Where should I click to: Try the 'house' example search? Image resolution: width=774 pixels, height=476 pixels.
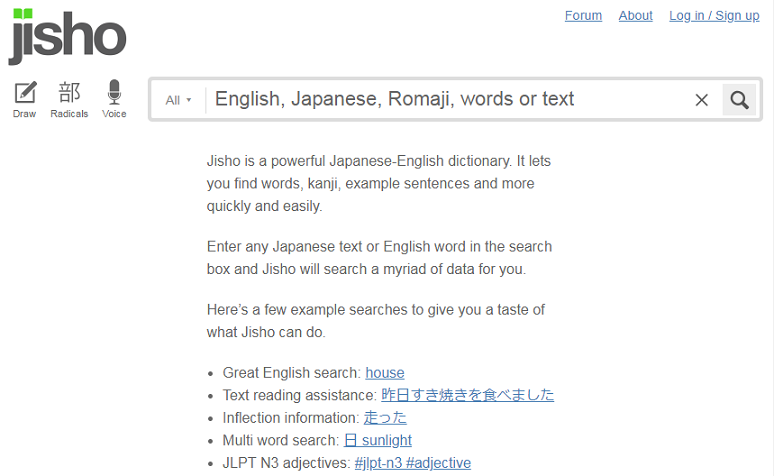[385, 373]
